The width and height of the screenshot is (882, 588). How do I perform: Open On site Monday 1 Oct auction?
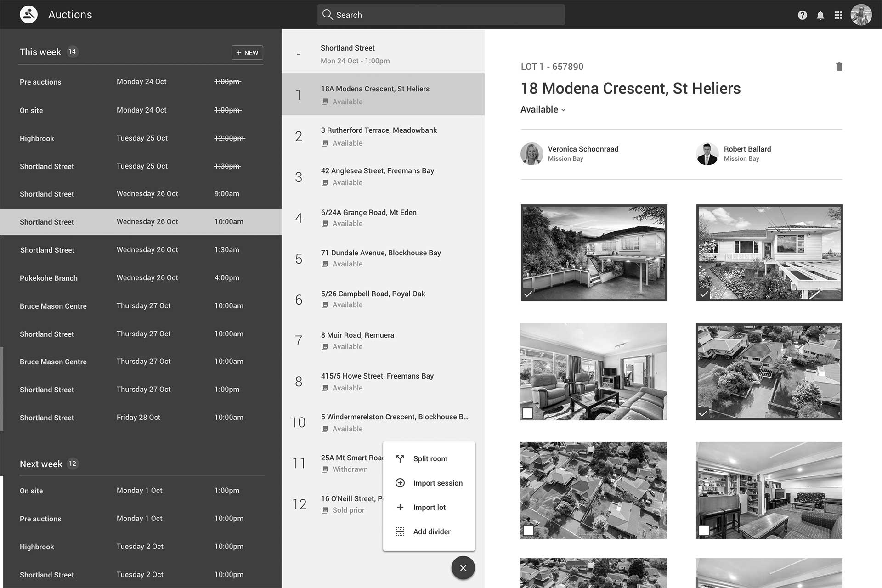tap(141, 491)
